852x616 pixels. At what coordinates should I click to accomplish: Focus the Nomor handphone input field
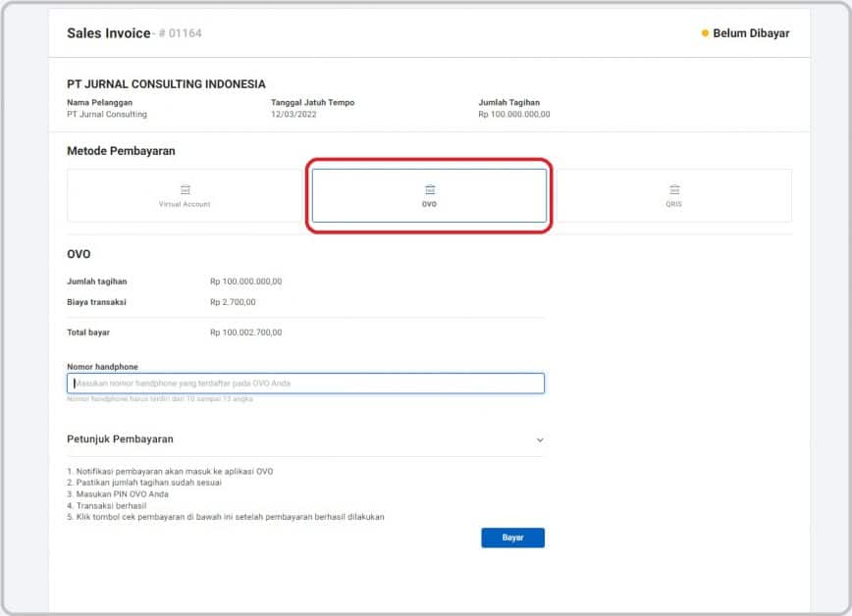[305, 383]
